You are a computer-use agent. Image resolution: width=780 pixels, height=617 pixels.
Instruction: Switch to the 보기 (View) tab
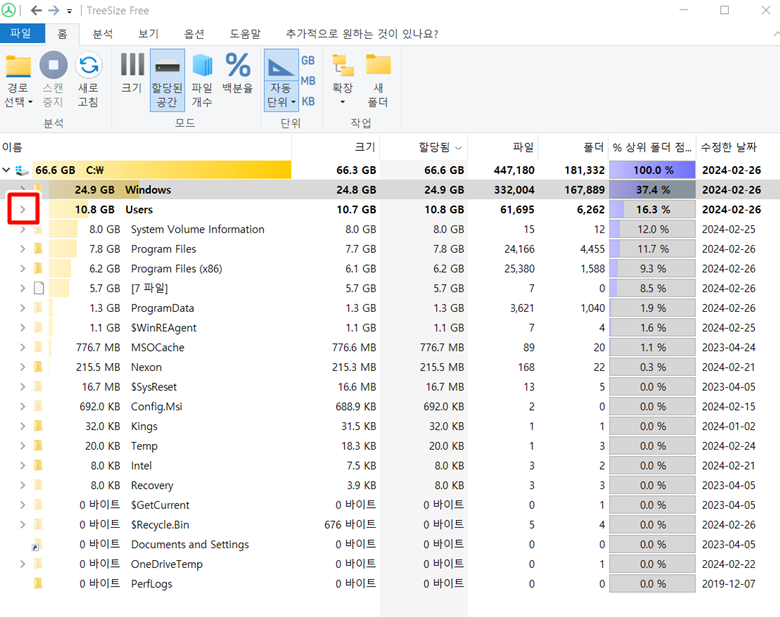pyautogui.click(x=148, y=34)
